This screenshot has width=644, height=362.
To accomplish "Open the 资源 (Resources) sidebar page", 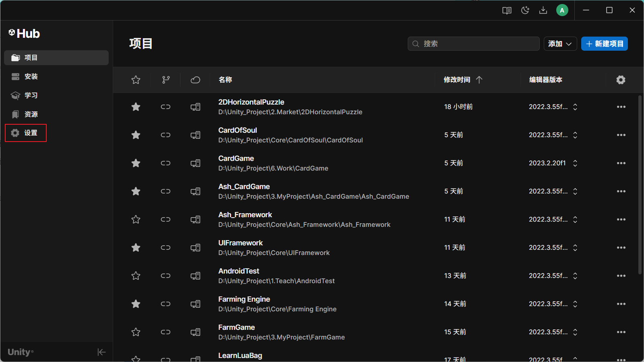I will coord(56,114).
